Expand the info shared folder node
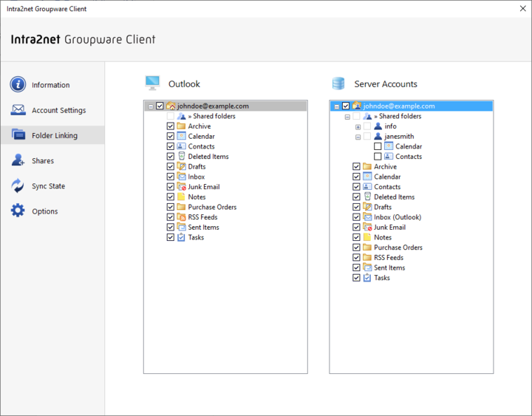532x416 pixels. tap(358, 127)
